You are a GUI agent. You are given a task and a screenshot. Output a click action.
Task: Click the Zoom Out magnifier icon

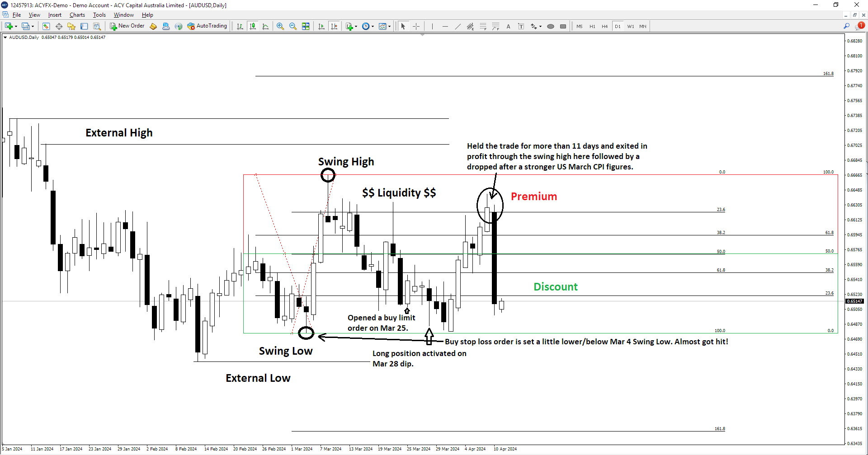coord(293,26)
